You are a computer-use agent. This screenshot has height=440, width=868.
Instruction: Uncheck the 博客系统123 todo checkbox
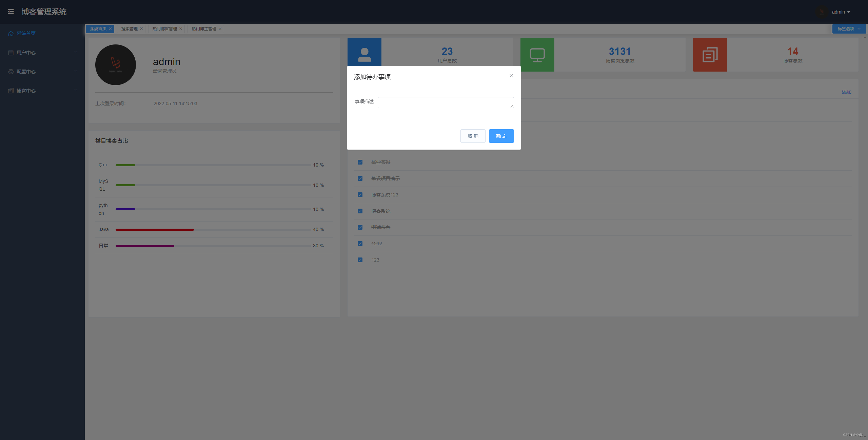(360, 195)
